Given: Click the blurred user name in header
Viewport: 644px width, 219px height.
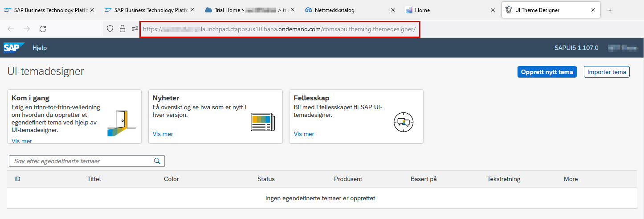Looking at the screenshot, I should click(624, 48).
